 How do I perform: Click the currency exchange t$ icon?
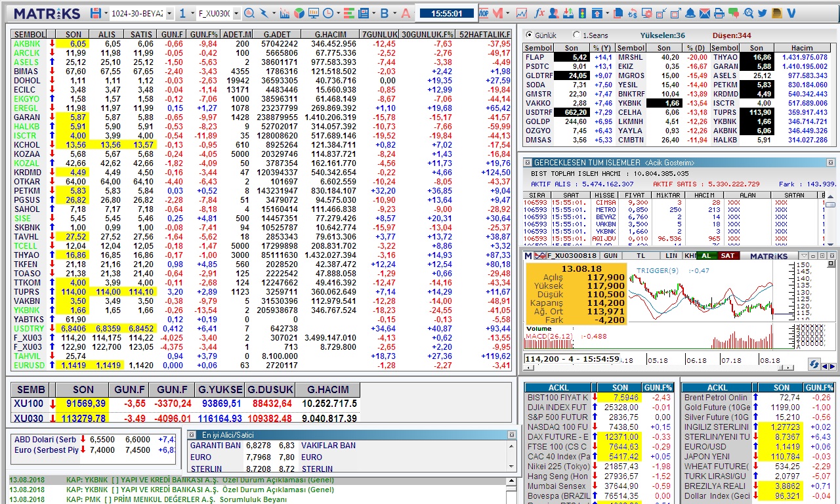tap(633, 13)
